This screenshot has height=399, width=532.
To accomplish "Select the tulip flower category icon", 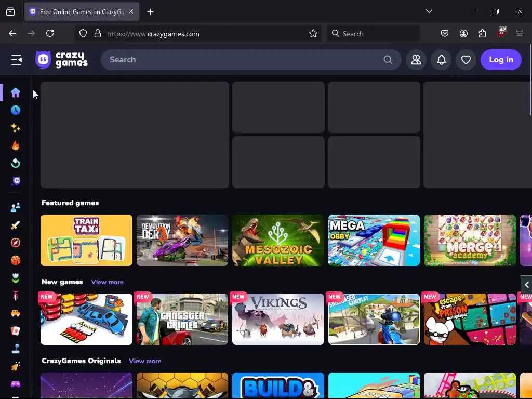I will pos(15,278).
